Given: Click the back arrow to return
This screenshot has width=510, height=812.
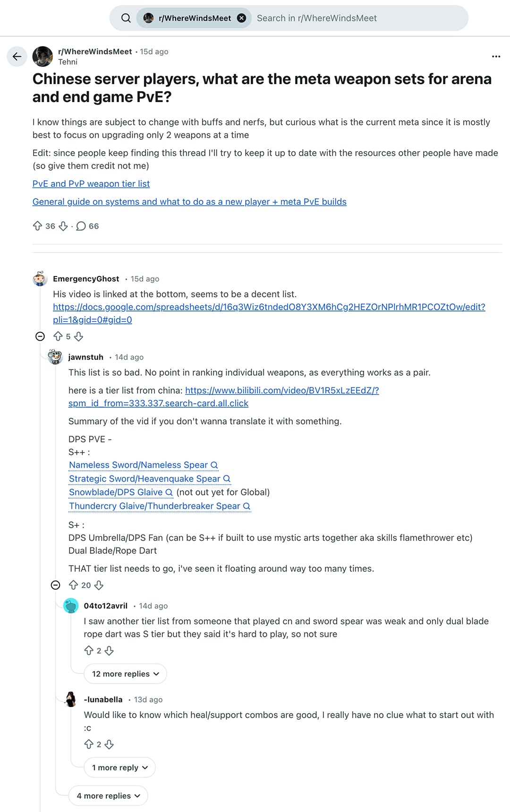Looking at the screenshot, I should [17, 57].
